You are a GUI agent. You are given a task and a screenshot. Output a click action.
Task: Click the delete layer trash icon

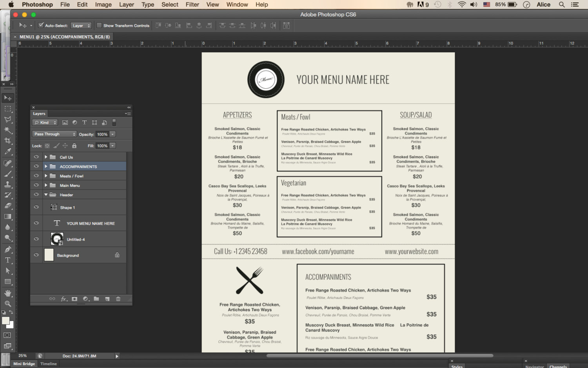click(x=118, y=299)
